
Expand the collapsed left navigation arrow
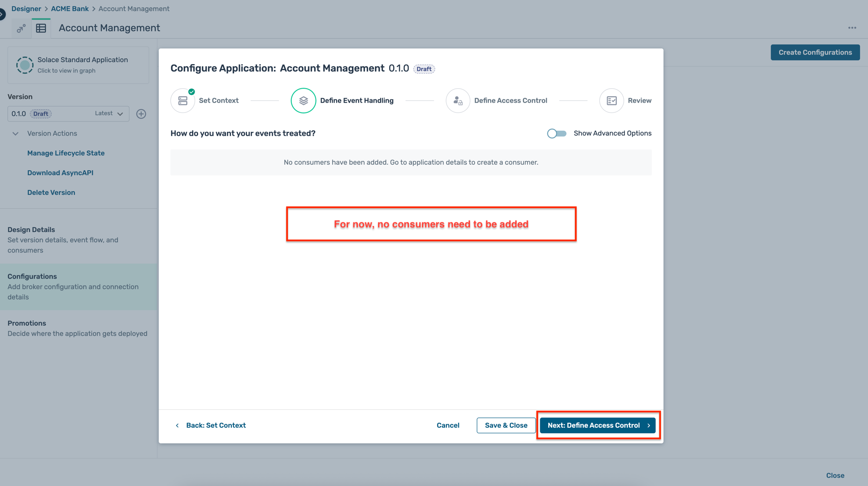(x=2, y=14)
